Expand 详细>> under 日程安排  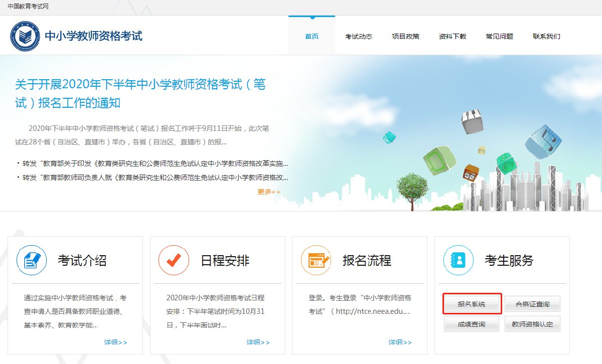258,342
